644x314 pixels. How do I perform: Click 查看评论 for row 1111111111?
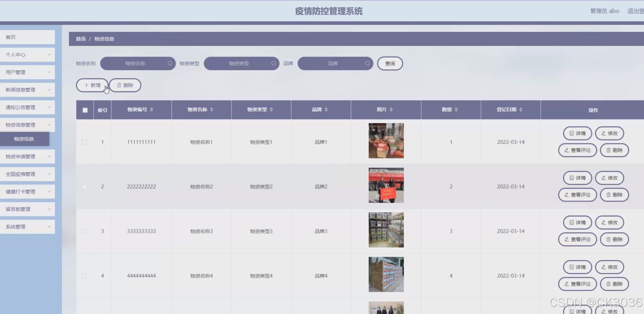click(577, 150)
